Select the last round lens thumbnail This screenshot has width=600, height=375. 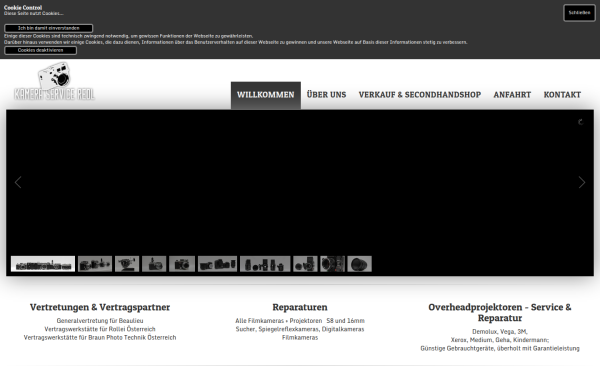tap(360, 264)
